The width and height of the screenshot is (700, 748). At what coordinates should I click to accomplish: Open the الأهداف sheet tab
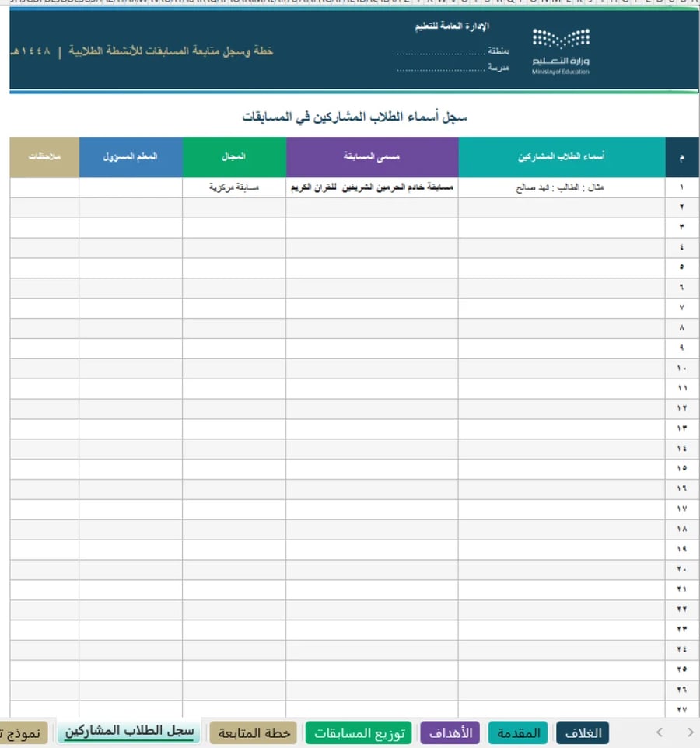(450, 732)
